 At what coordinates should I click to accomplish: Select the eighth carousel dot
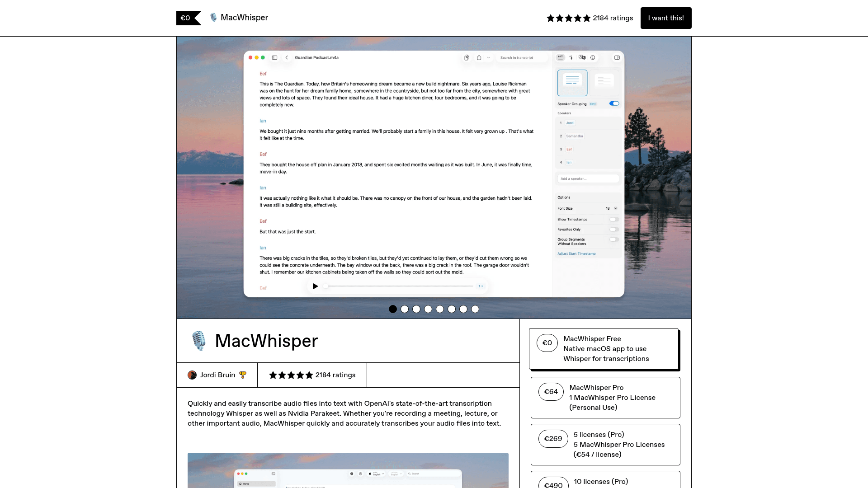click(475, 309)
